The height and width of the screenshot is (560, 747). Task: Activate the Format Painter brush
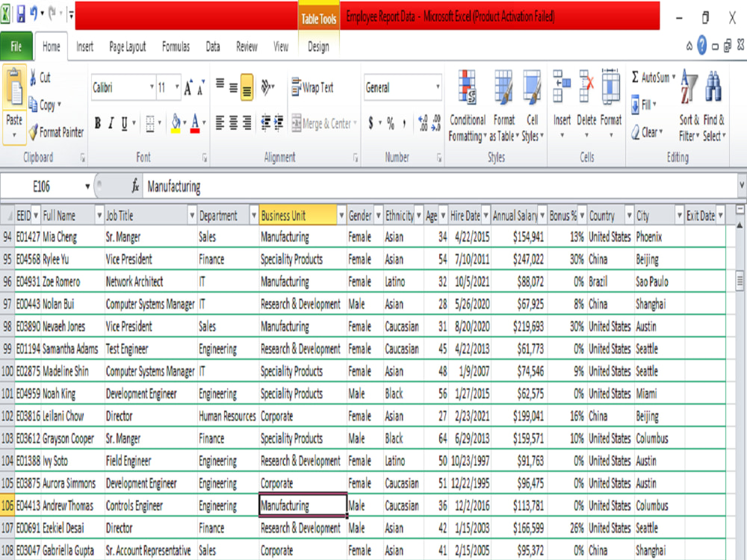[x=33, y=131]
